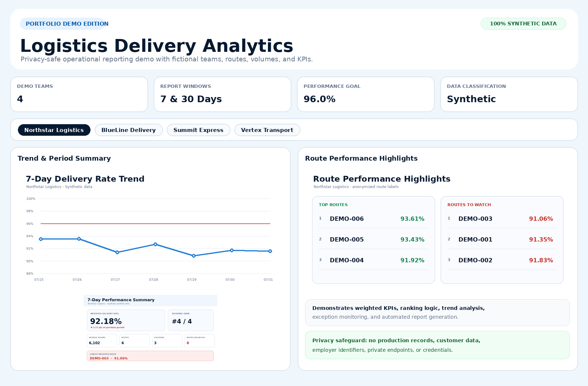Click the 07/30 data point on chart

pos(232,250)
